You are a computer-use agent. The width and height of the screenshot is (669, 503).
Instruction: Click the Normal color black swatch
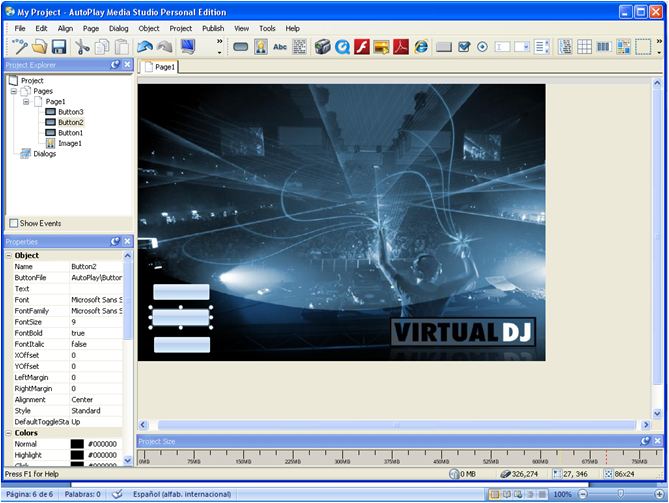pos(77,444)
